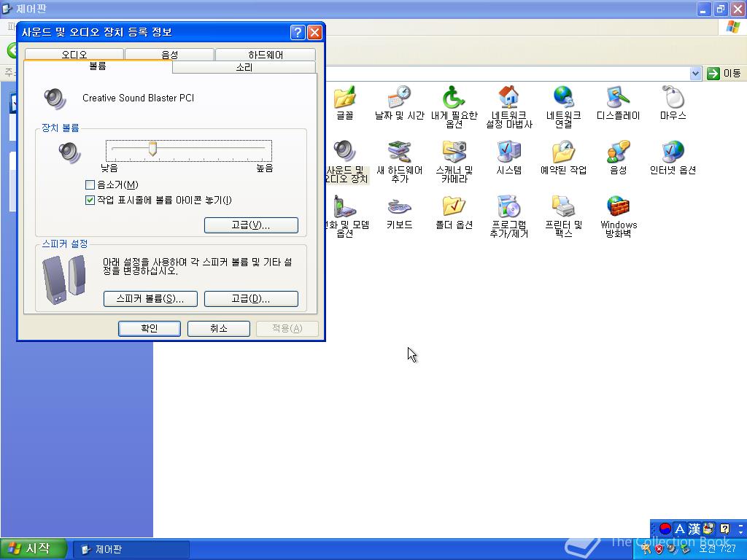Click the language bar help icon
This screenshot has height=560, width=747.
724,529
